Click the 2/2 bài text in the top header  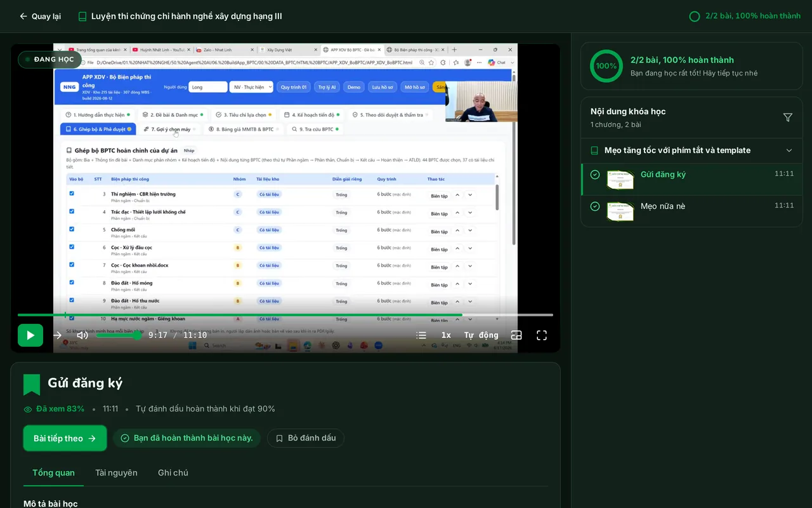753,16
